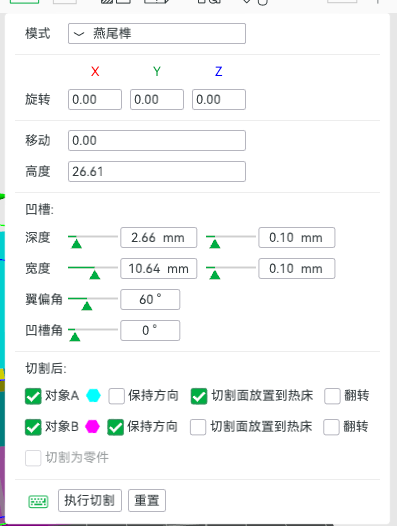This screenshot has height=526, width=397.
Task: Uncheck the 对象B checkbox
Action: click(33, 427)
